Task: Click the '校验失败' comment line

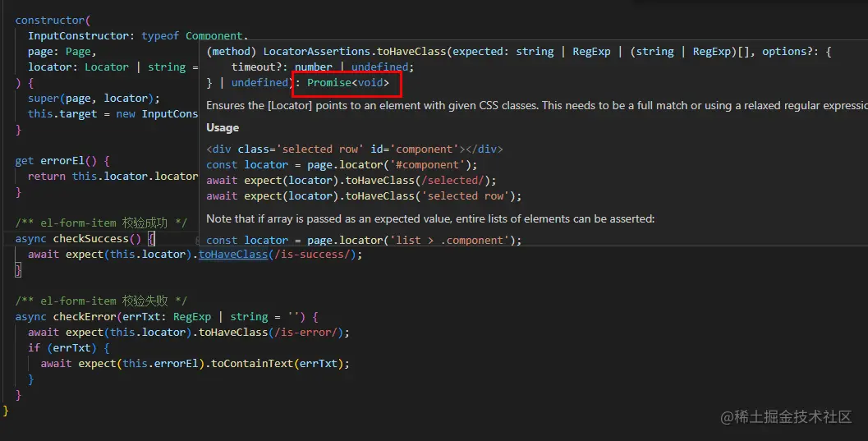Action: pos(101,301)
